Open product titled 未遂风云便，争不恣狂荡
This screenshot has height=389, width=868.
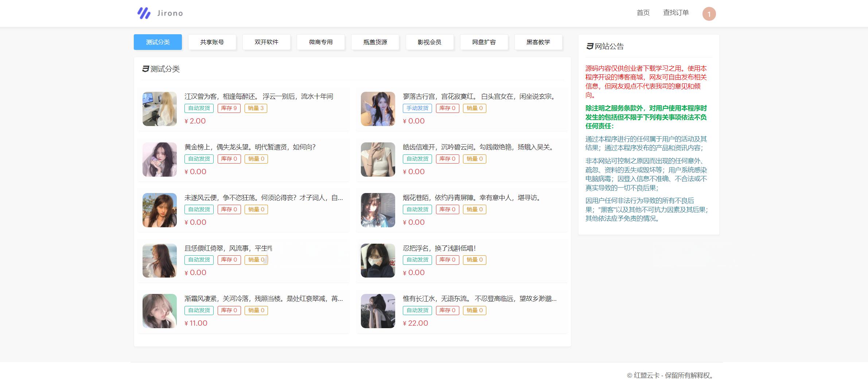(264, 198)
